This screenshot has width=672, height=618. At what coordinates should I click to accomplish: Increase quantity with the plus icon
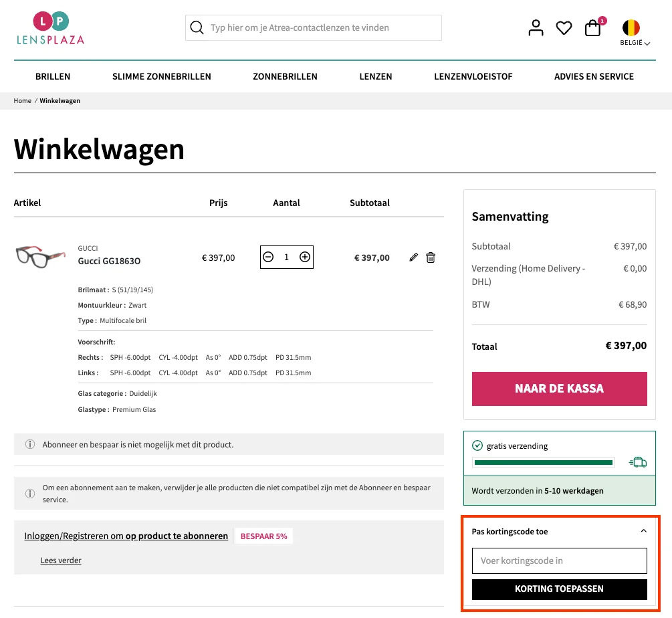pos(305,256)
